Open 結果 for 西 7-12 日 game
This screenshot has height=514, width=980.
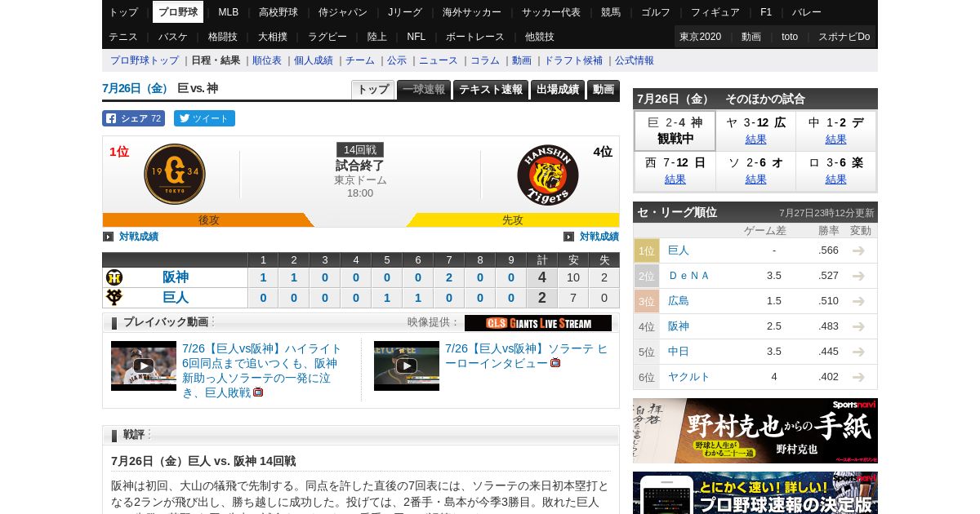(x=675, y=179)
